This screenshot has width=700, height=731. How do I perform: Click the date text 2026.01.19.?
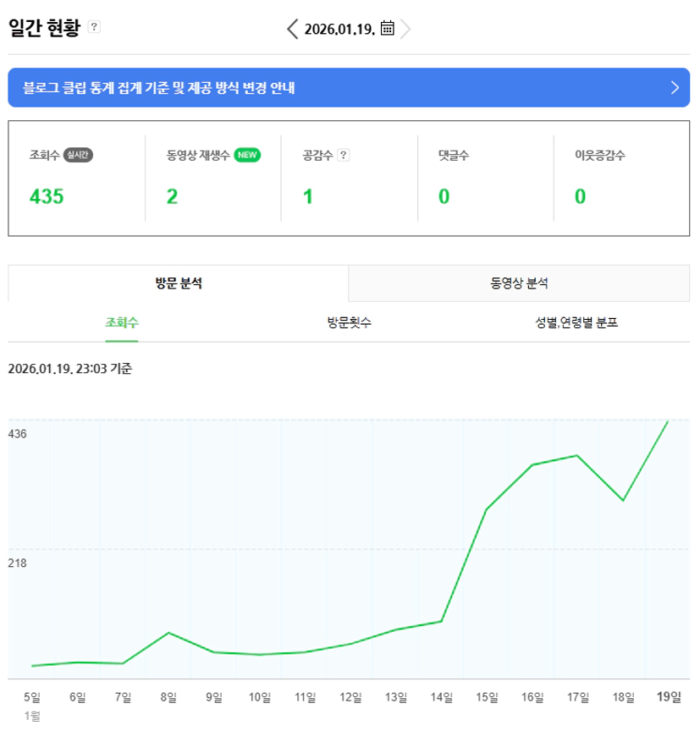coord(339,29)
